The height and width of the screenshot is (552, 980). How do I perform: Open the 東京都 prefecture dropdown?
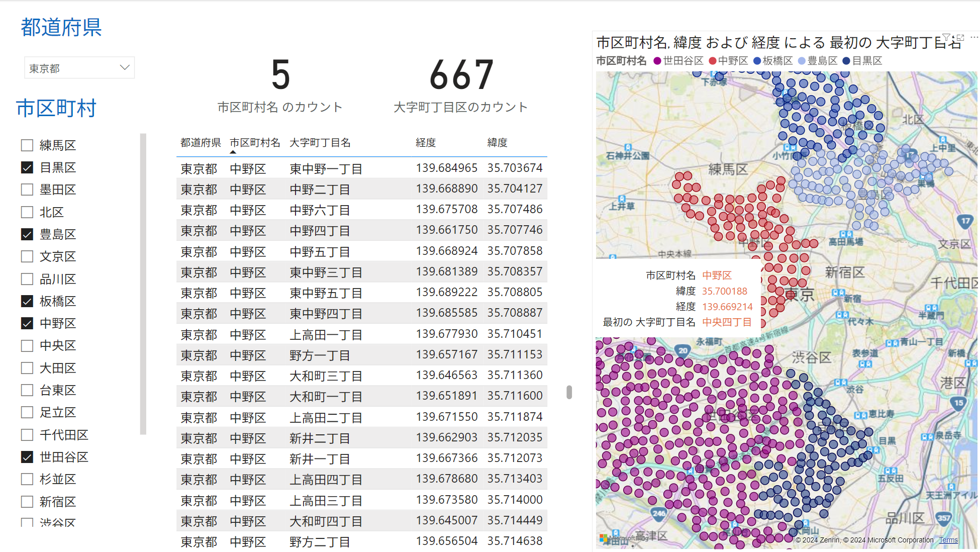click(x=125, y=67)
